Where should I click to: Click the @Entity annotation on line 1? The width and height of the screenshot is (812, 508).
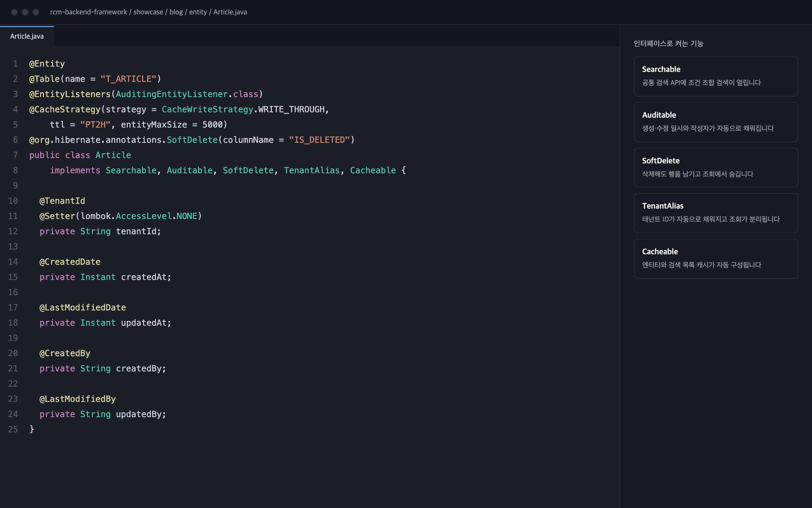coord(47,64)
